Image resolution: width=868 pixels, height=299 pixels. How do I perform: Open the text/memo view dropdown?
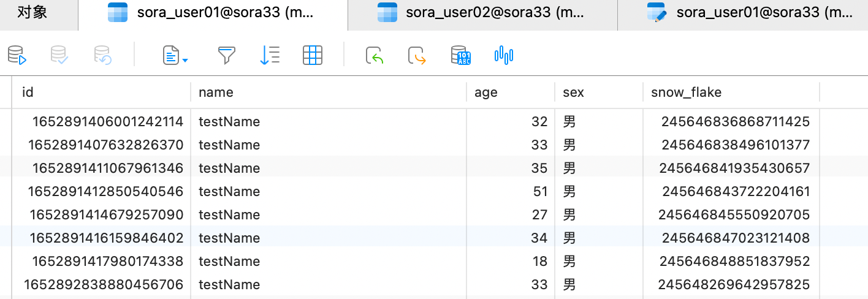[x=175, y=56]
